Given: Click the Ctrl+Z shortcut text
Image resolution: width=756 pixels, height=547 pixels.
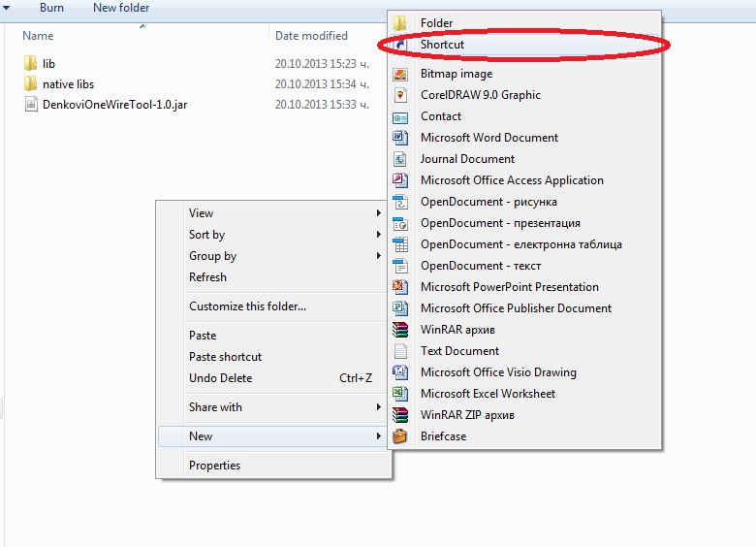Looking at the screenshot, I should 356,377.
